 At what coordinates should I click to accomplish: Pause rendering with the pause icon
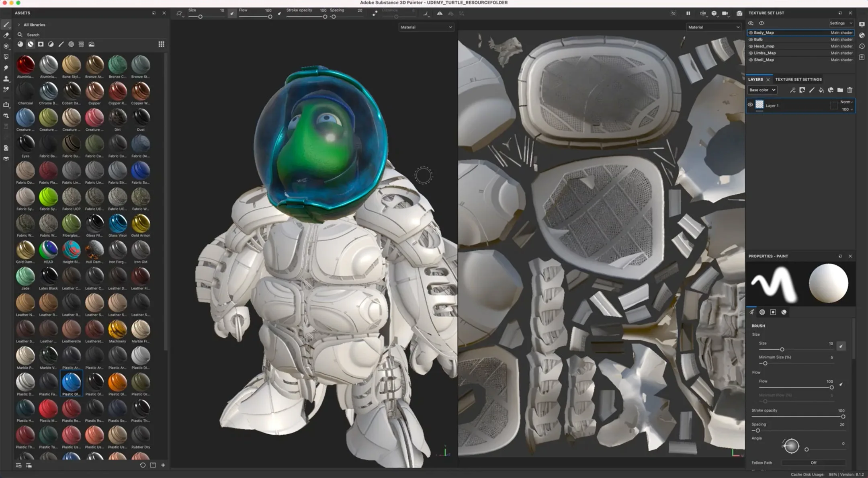[688, 13]
